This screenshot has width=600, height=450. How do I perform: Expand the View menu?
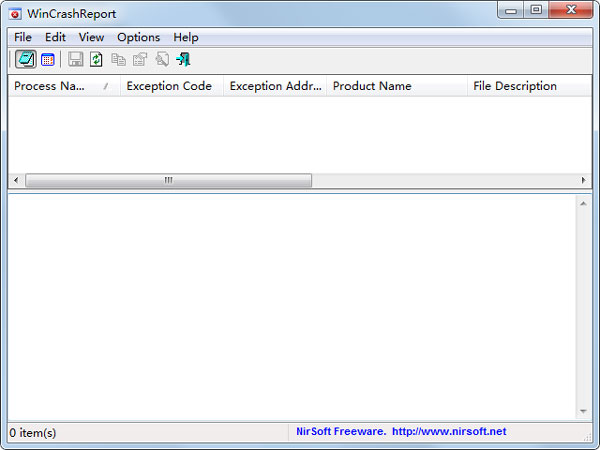tap(91, 37)
